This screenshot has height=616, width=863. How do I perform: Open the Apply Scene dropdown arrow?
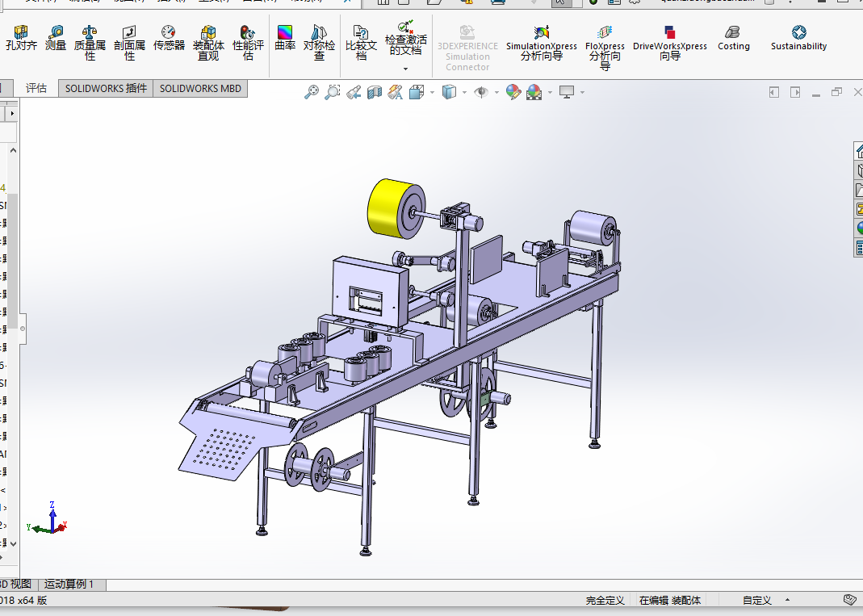pos(550,93)
